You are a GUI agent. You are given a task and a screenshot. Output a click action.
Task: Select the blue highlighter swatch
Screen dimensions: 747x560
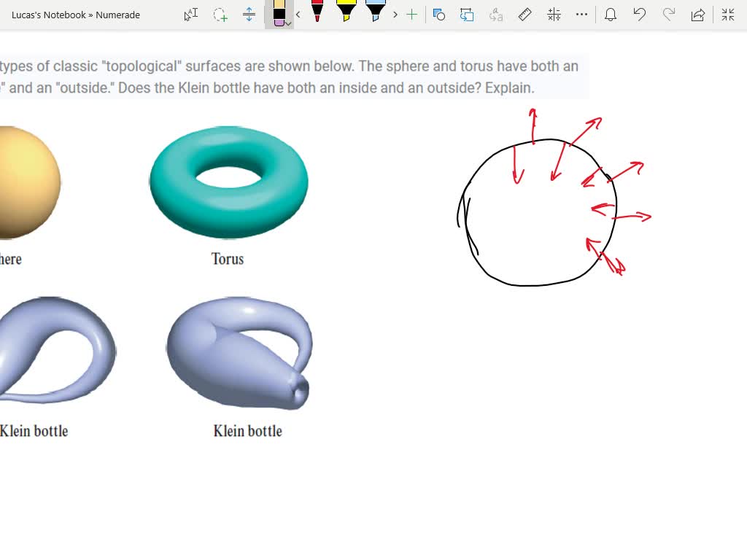click(374, 13)
